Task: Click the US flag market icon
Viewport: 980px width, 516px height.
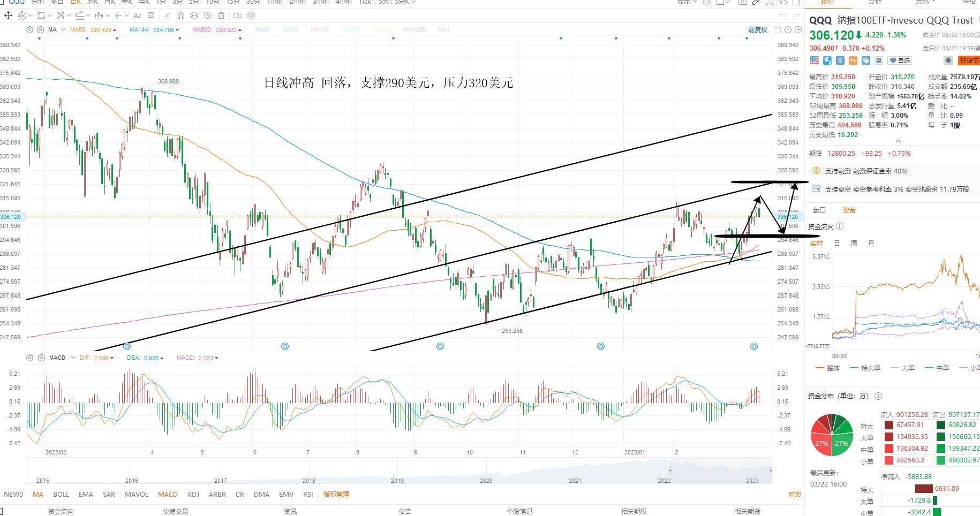Action: [815, 60]
